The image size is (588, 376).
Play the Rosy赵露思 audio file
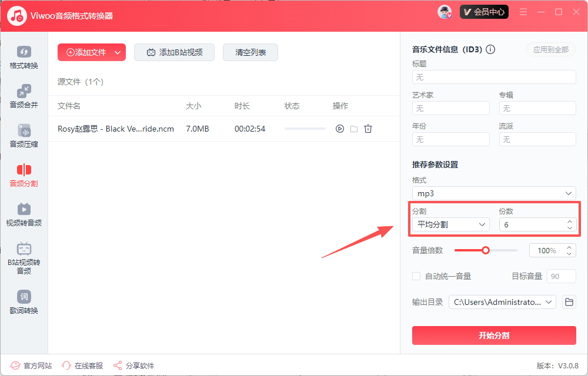click(x=339, y=129)
